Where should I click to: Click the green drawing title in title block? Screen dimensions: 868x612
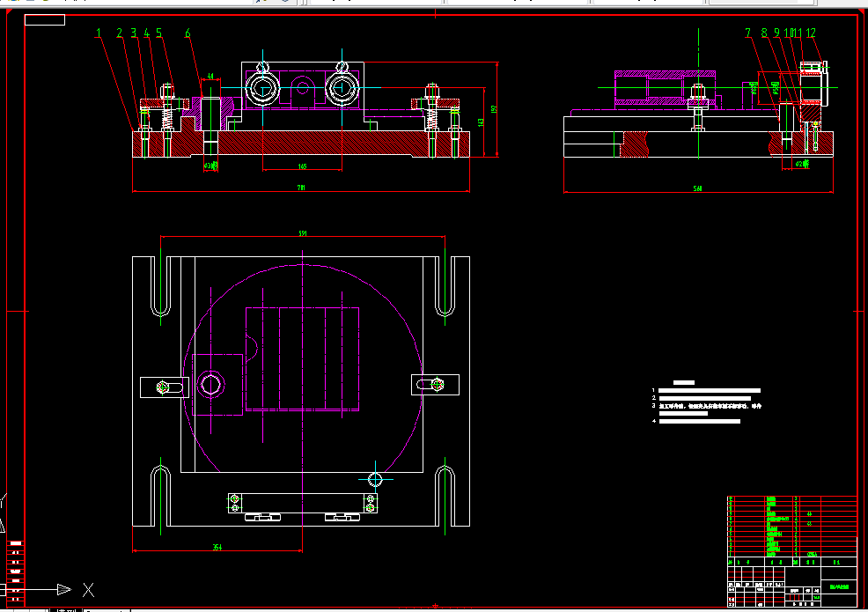839,586
